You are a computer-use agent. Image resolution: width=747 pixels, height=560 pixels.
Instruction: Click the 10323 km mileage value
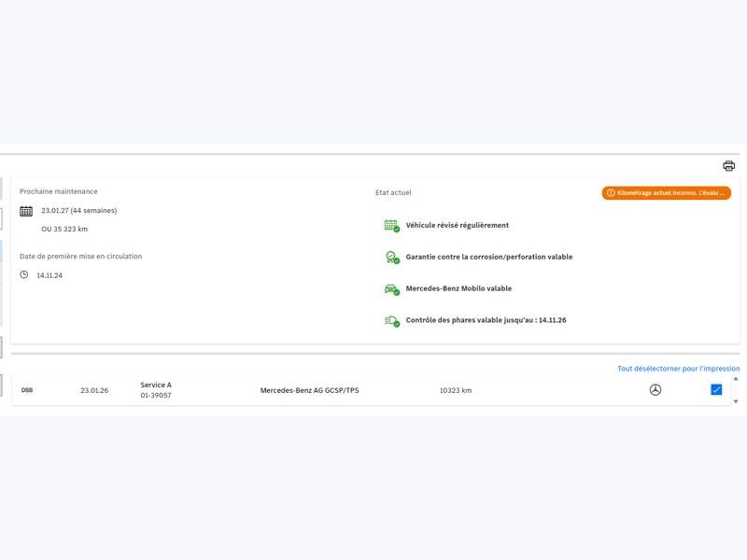456,390
